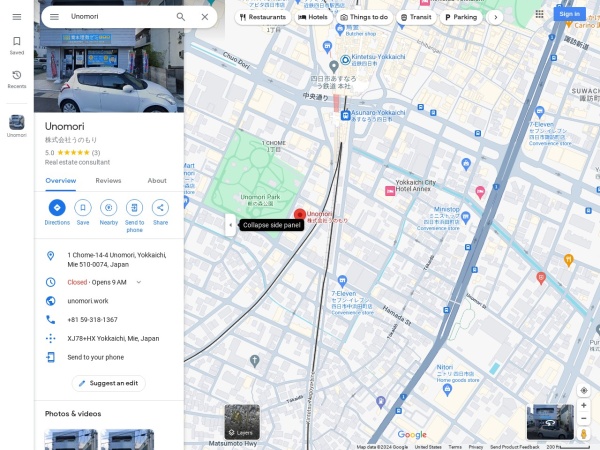
Task: Search Nearby places
Action: pyautogui.click(x=109, y=213)
